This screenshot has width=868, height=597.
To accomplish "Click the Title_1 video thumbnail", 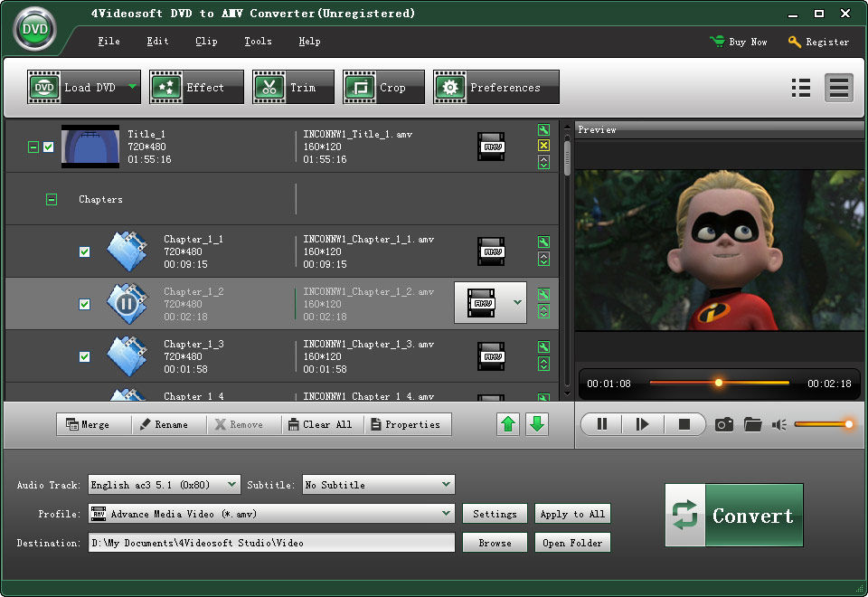I will pyautogui.click(x=90, y=147).
